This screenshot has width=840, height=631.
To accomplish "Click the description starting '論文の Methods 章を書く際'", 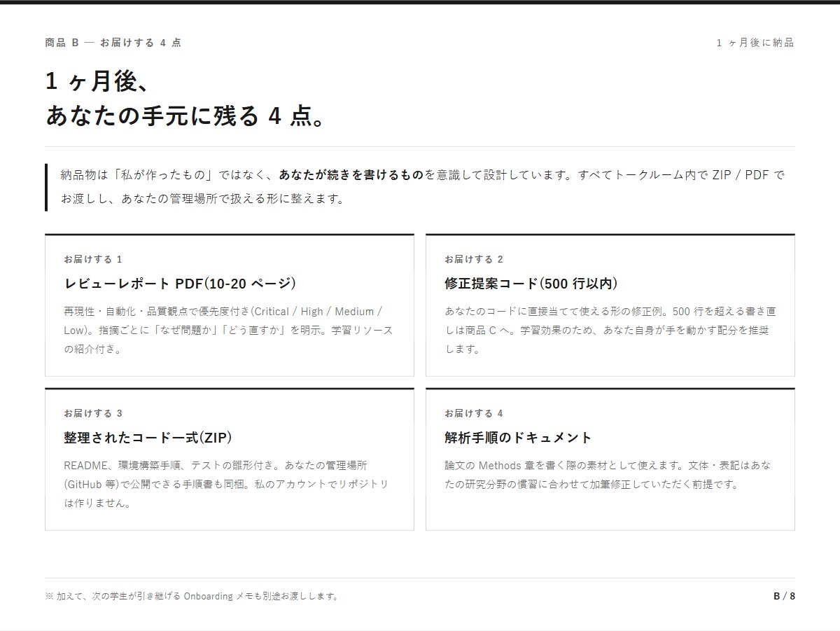I will pyautogui.click(x=608, y=475).
